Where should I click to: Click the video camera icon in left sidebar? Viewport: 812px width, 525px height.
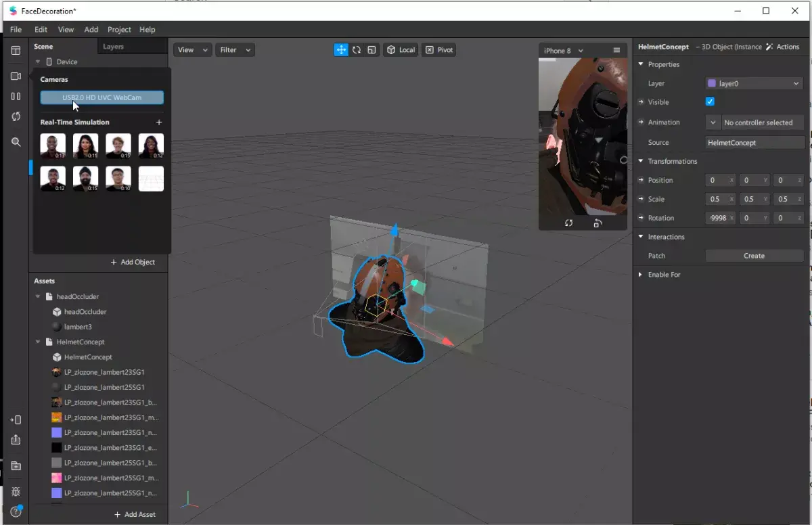(x=16, y=76)
